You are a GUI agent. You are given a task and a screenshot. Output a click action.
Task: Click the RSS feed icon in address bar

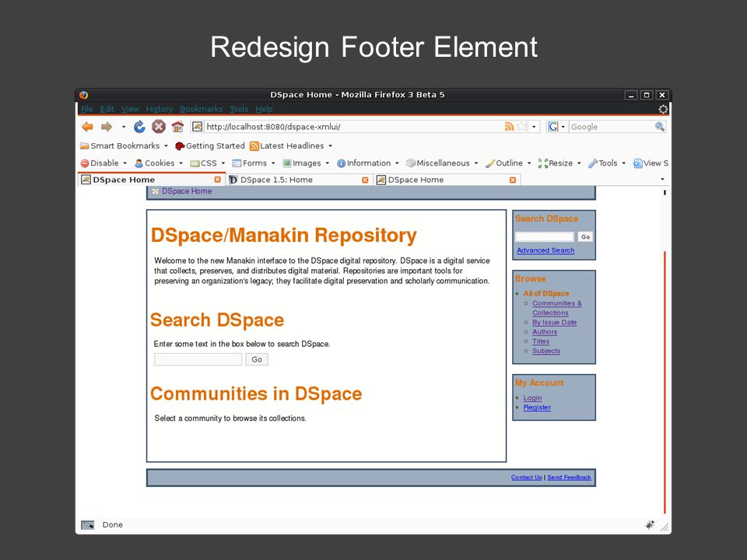pos(509,127)
